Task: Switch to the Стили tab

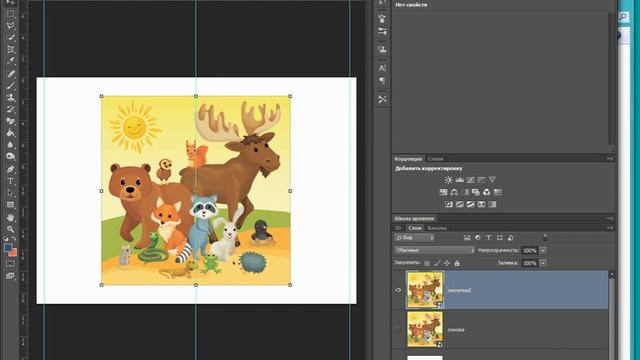Action: click(436, 159)
